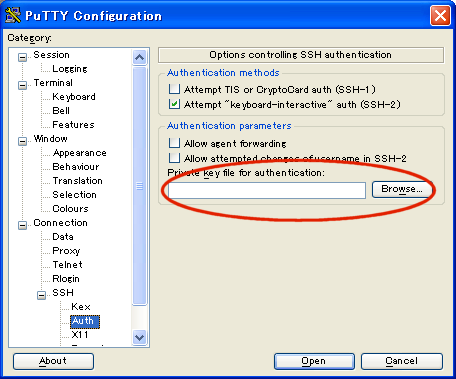This screenshot has width=456, height=379.
Task: Open the Bell settings
Action: point(61,111)
